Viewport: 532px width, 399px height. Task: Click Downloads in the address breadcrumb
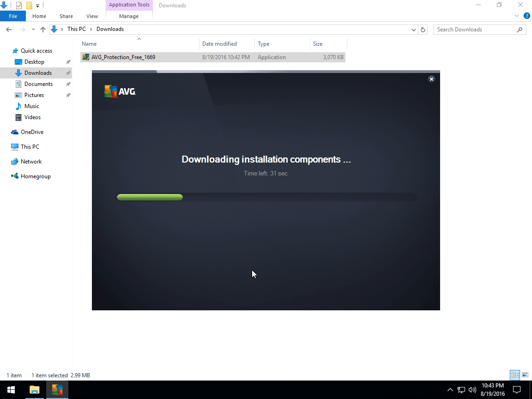click(x=110, y=29)
